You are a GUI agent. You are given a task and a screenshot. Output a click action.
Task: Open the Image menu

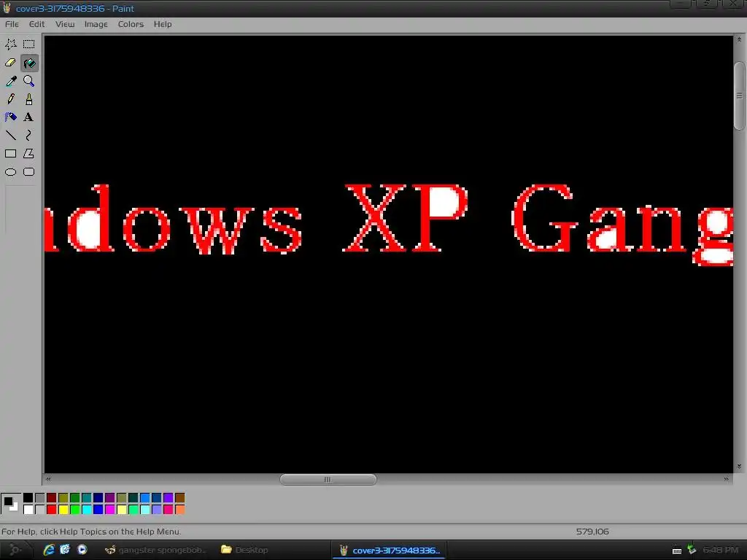pyautogui.click(x=96, y=24)
